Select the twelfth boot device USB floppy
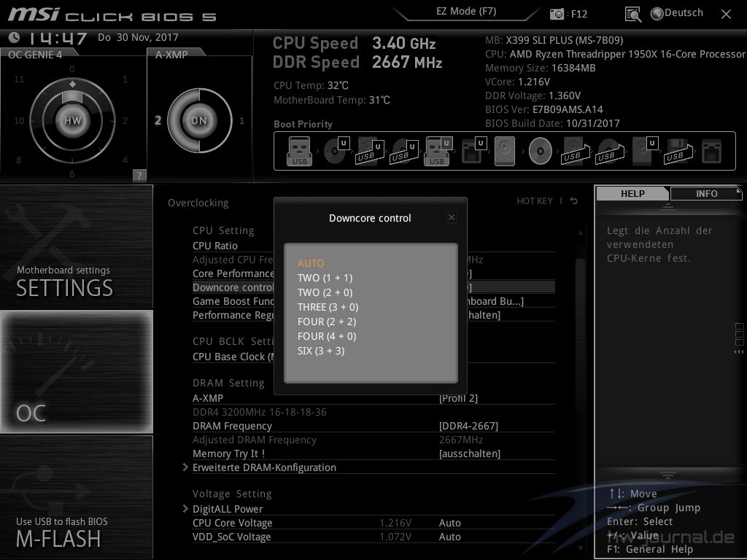Viewport: 747px width, 560px height. click(679, 151)
